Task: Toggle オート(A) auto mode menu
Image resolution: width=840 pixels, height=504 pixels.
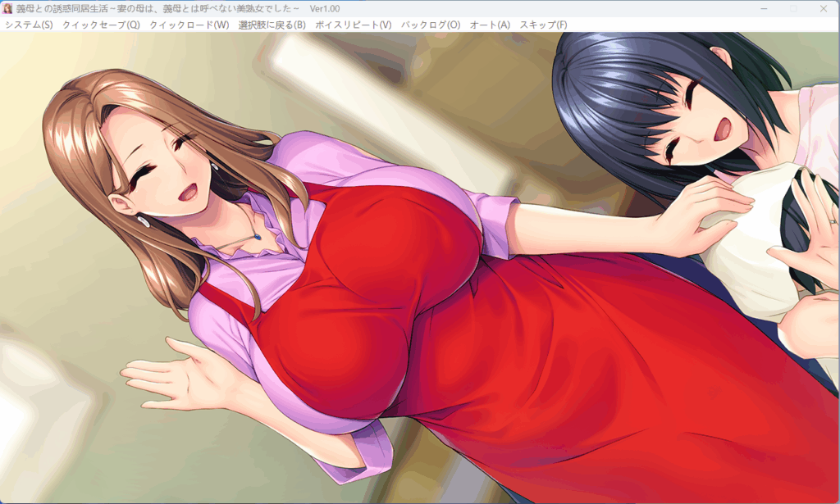Action: (490, 25)
